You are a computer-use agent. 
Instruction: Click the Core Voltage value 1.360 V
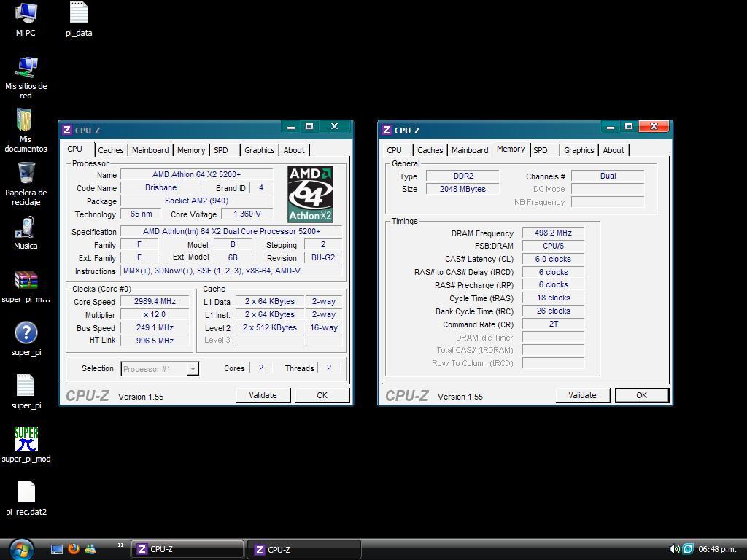(x=247, y=214)
